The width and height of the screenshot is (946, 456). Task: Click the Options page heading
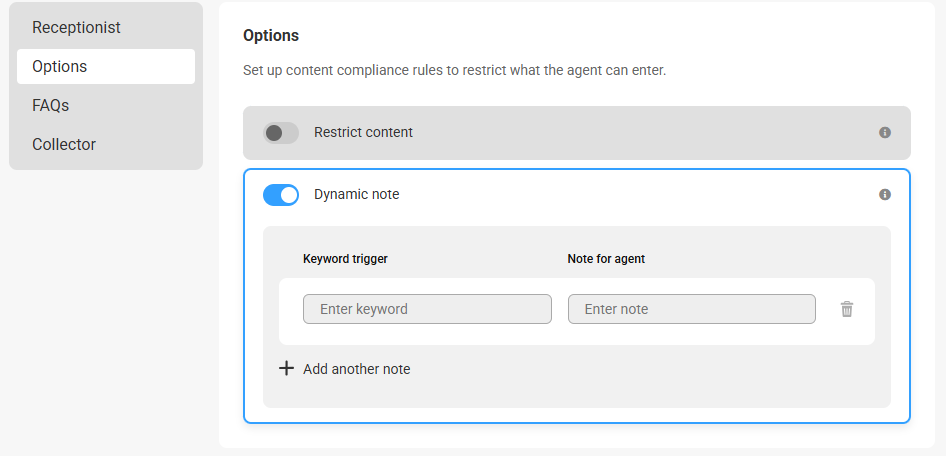271,36
